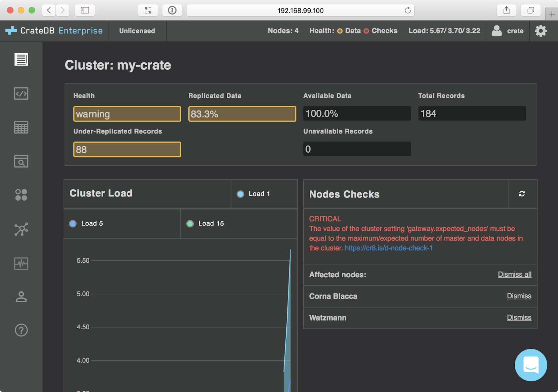Select the cluster graph icon in sidebar

(21, 229)
